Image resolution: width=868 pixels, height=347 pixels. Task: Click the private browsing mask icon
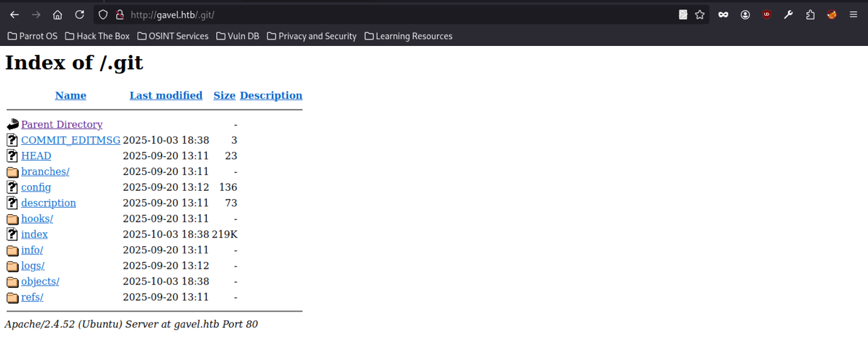(723, 14)
